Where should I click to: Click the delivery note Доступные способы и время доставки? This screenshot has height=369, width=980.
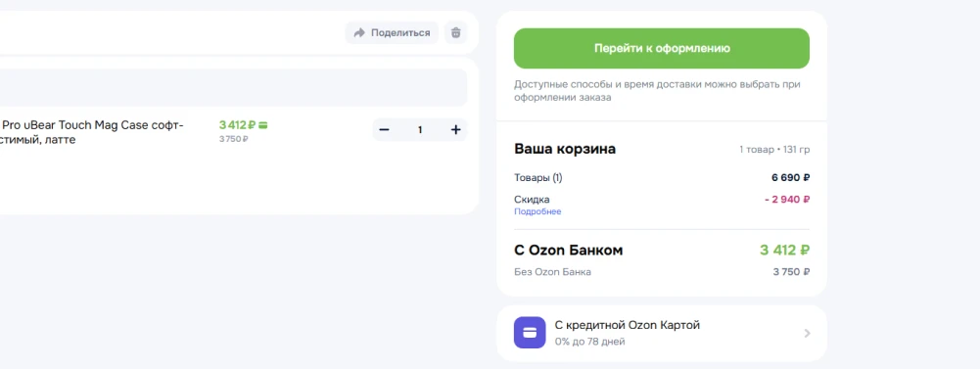[x=657, y=91]
